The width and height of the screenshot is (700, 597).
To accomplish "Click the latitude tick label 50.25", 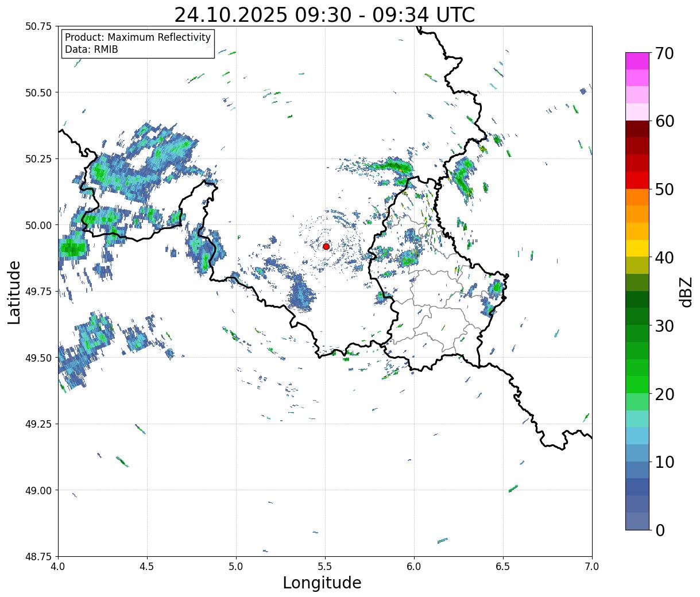I will pyautogui.click(x=38, y=159).
